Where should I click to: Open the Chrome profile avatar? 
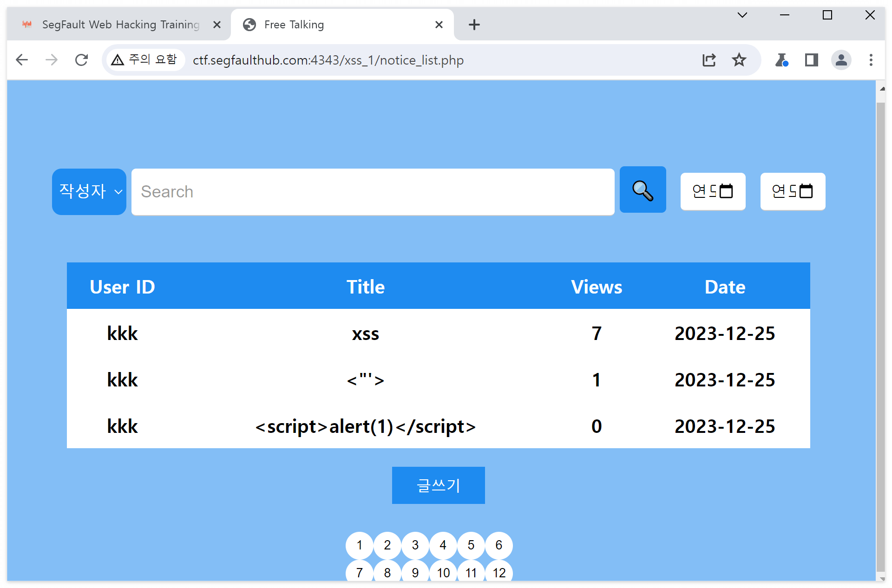[x=841, y=60]
